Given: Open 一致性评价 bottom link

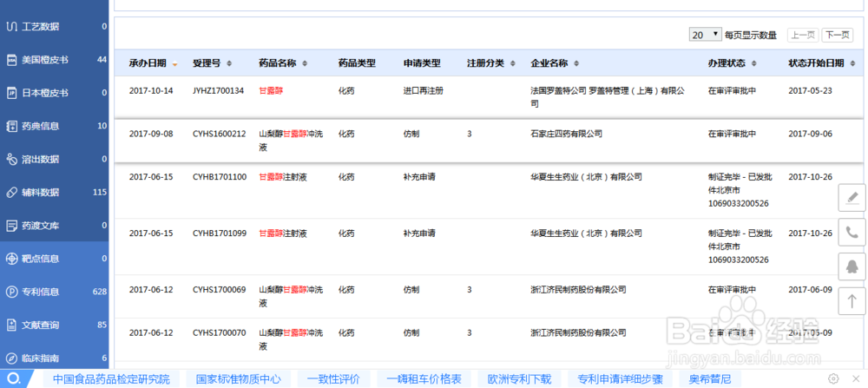Looking at the screenshot, I should [334, 379].
